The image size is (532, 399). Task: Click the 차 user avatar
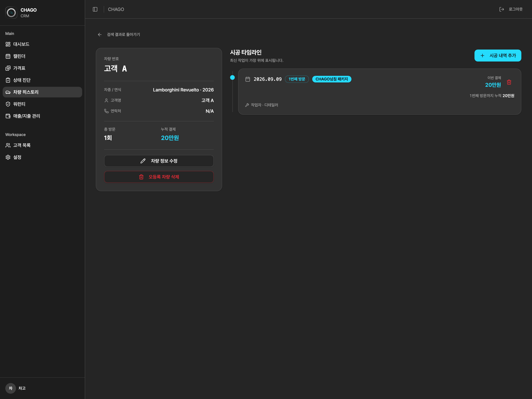(11, 388)
